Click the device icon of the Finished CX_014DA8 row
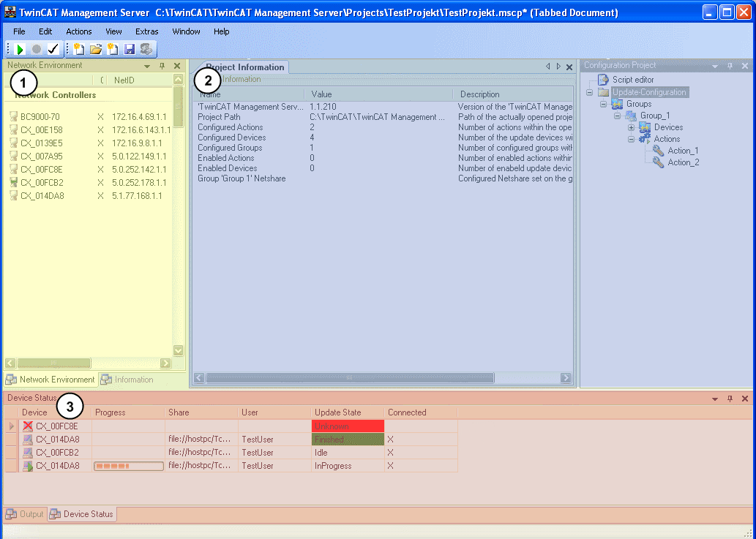This screenshot has width=756, height=539. tap(28, 440)
